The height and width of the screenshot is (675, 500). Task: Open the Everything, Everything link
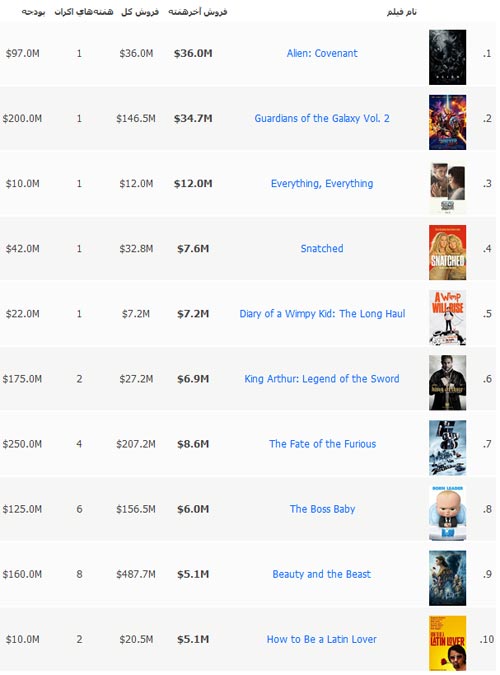(x=322, y=184)
